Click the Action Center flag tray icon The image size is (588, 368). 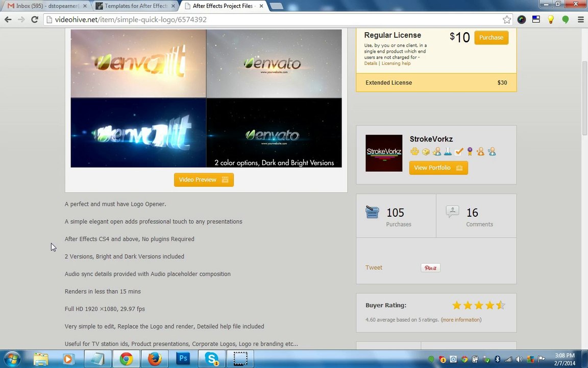point(541,359)
